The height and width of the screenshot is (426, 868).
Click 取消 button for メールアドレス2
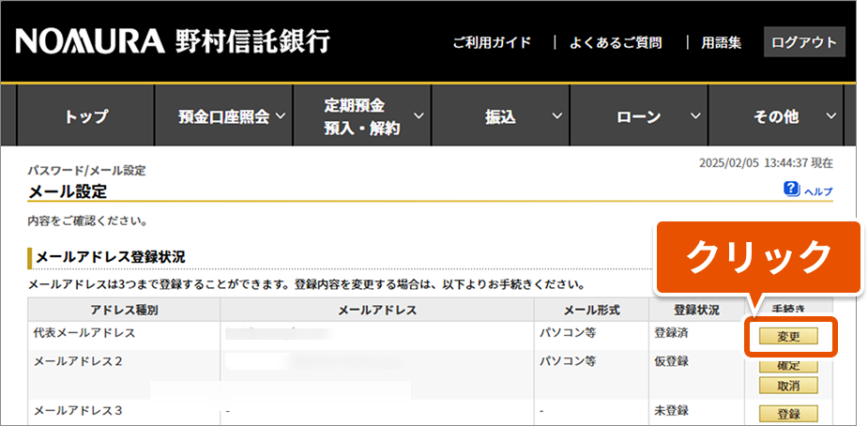click(x=789, y=385)
